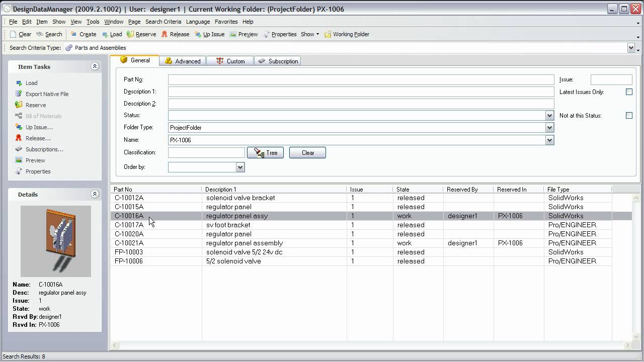This screenshot has height=362, width=644.
Task: Open the Search Criteria Type dropdown arrow
Action: pos(631,48)
